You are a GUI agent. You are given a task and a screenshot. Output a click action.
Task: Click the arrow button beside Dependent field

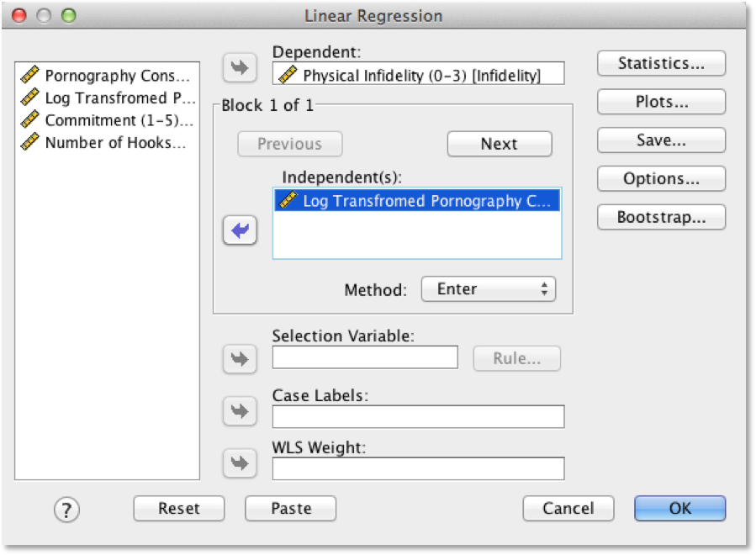tap(240, 68)
